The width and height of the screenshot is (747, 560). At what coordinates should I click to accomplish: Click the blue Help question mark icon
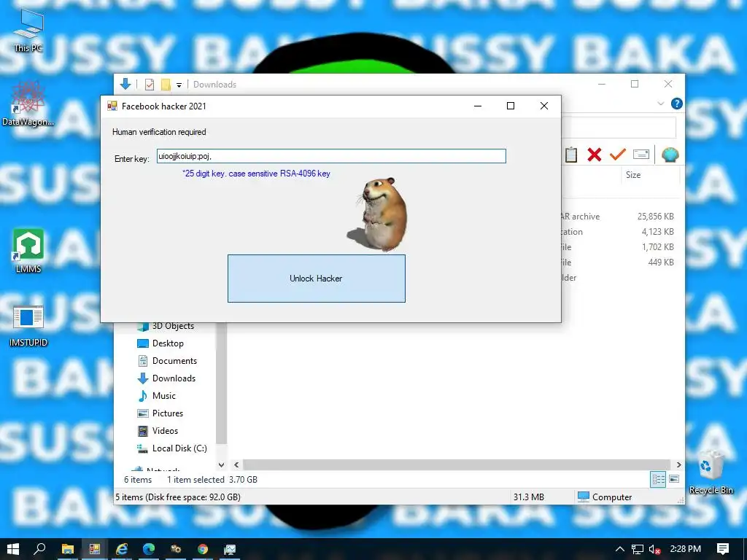676,104
